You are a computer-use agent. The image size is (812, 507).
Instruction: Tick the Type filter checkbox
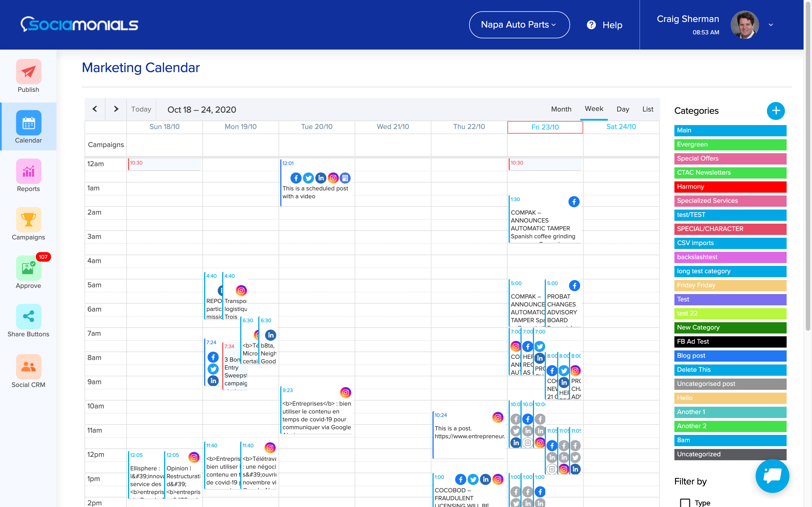(x=685, y=502)
